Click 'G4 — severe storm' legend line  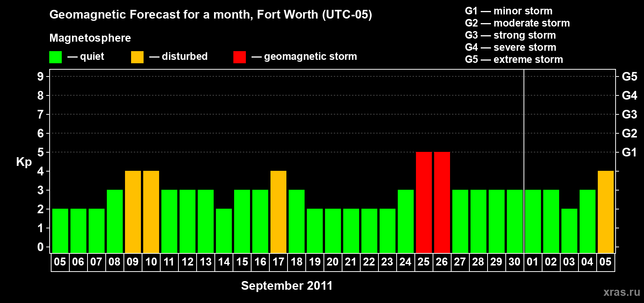(510, 47)
